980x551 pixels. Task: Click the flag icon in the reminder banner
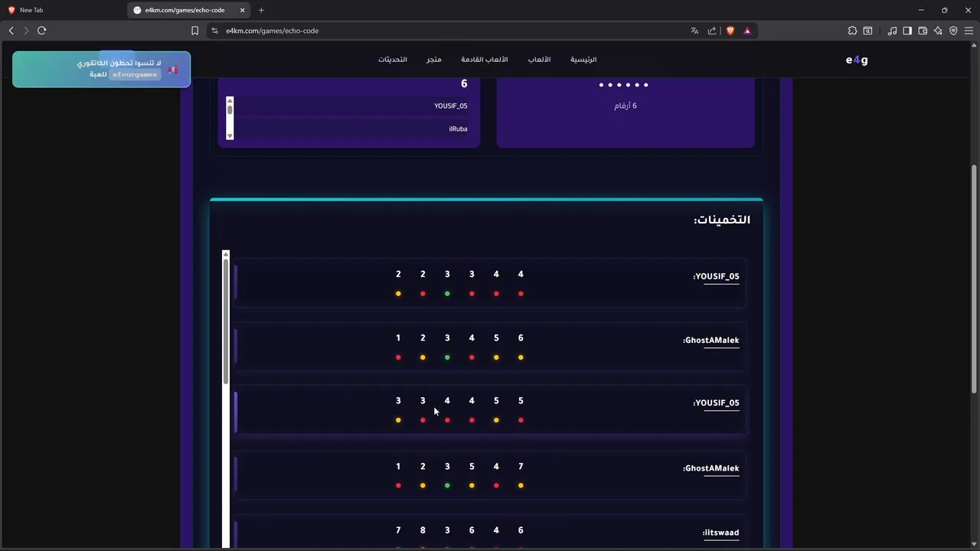(173, 70)
